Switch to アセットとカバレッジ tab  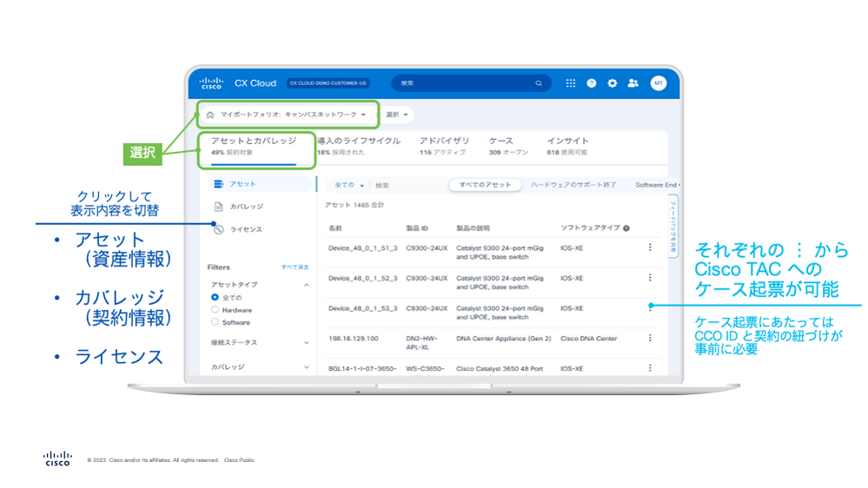[254, 146]
